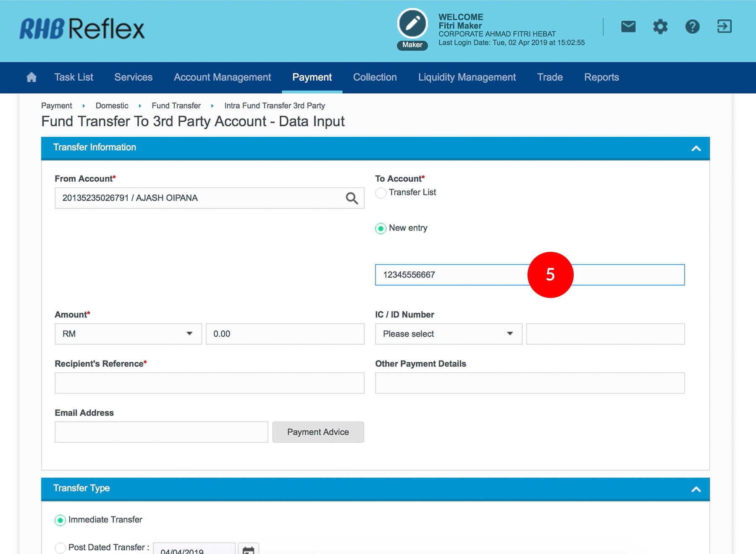The width and height of the screenshot is (756, 554).
Task: Open the Post Dated Transfer calendar icon
Action: click(x=248, y=549)
